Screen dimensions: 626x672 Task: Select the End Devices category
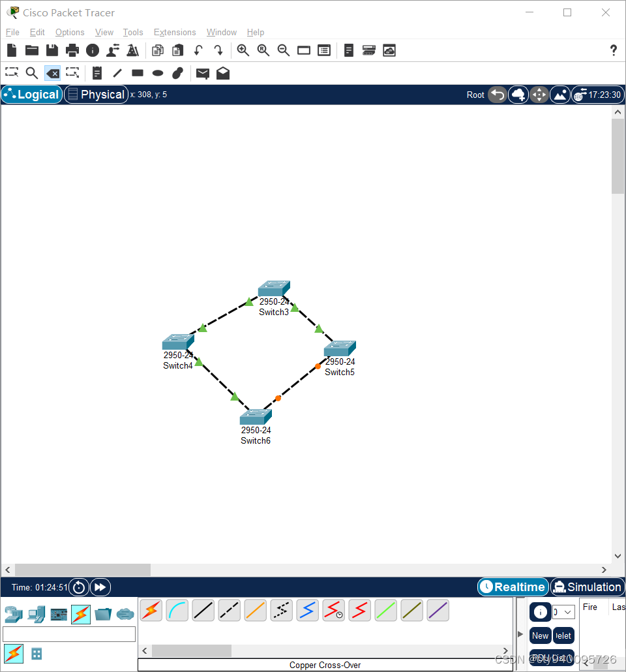pos(37,615)
